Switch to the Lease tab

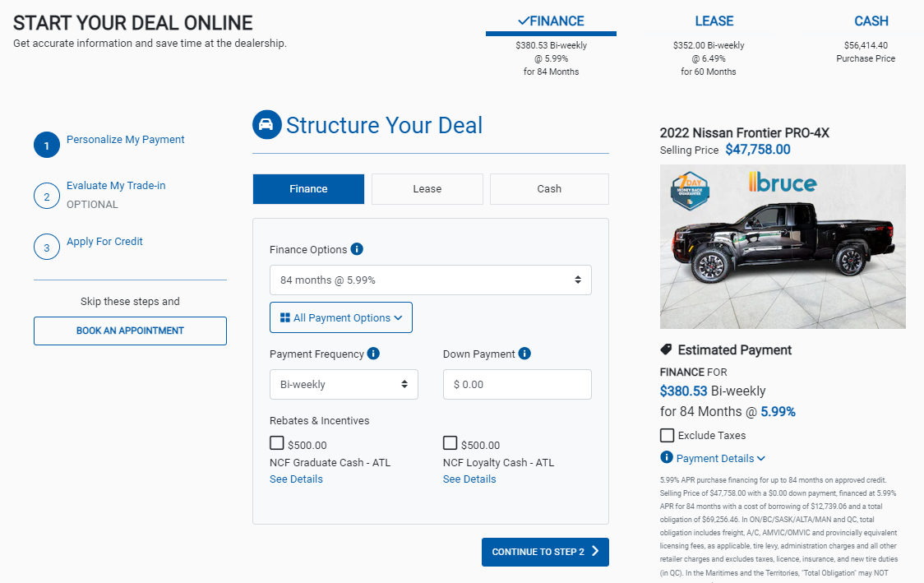pyautogui.click(x=427, y=189)
